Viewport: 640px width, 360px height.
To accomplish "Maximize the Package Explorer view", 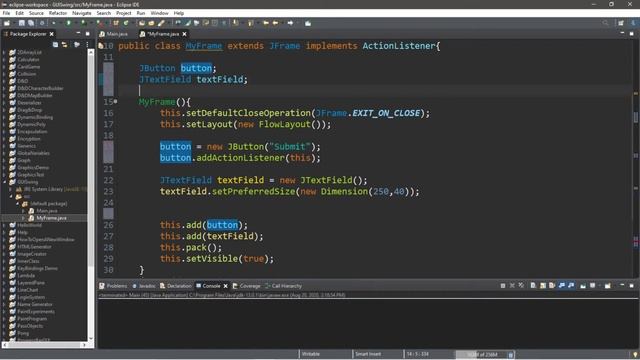I will coord(87,33).
